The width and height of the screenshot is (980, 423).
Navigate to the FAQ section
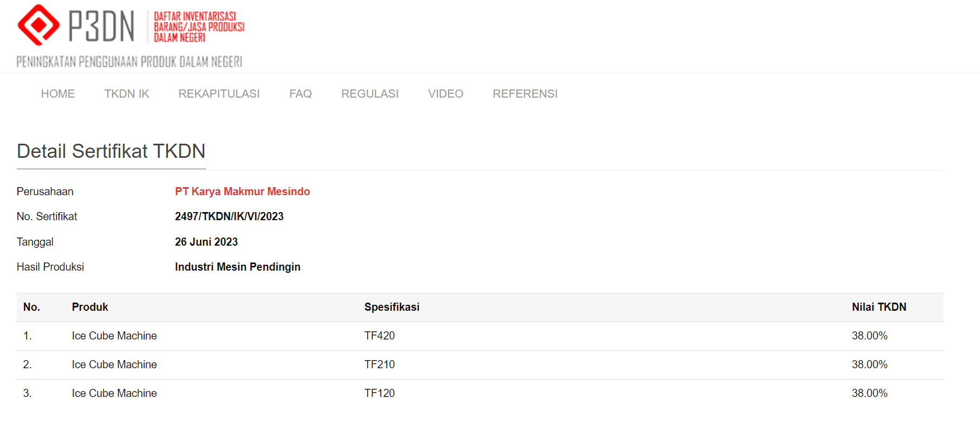click(x=300, y=94)
